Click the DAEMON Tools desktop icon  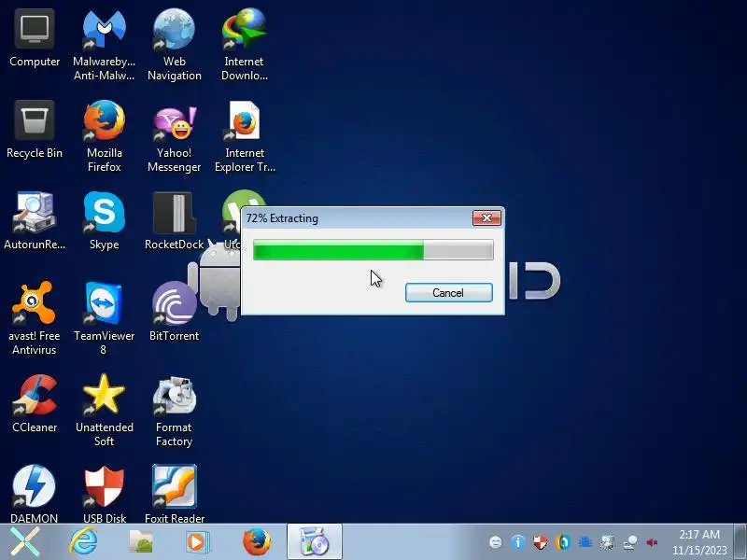(35, 494)
